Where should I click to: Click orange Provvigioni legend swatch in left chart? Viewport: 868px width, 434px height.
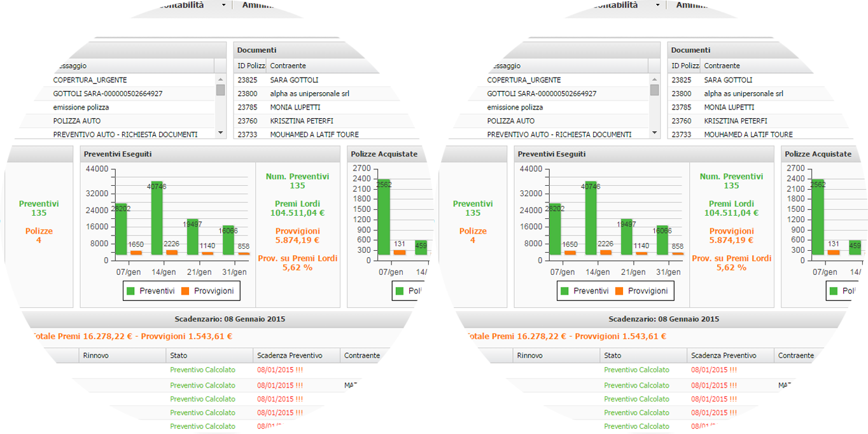pyautogui.click(x=186, y=291)
